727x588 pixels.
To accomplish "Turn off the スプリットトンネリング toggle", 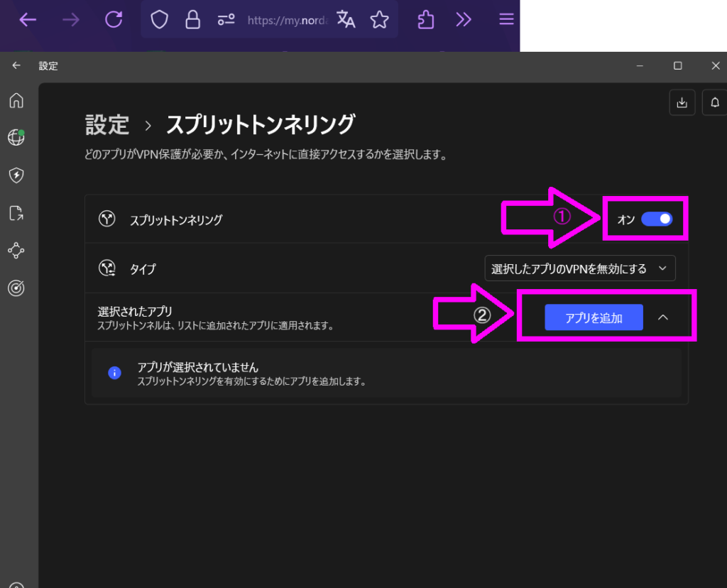I will pos(657,219).
